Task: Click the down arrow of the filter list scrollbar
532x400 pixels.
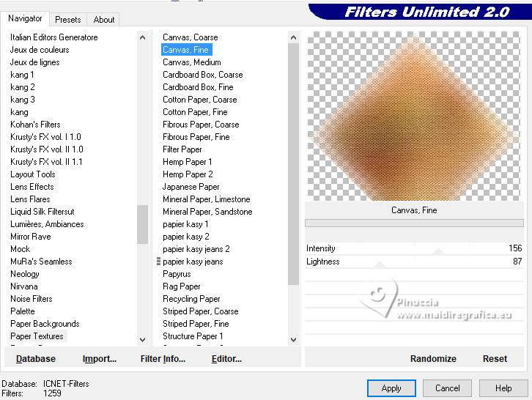Action: (294, 340)
